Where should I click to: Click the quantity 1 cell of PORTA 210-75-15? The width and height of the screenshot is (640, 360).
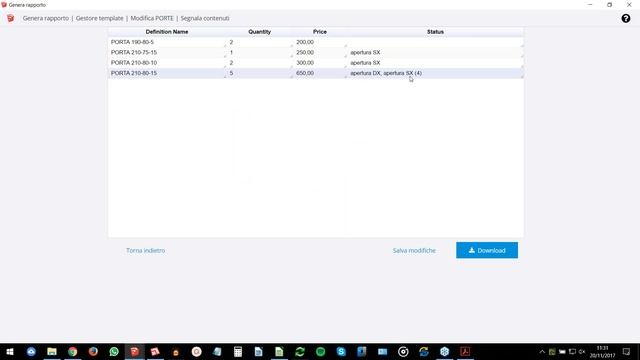260,52
